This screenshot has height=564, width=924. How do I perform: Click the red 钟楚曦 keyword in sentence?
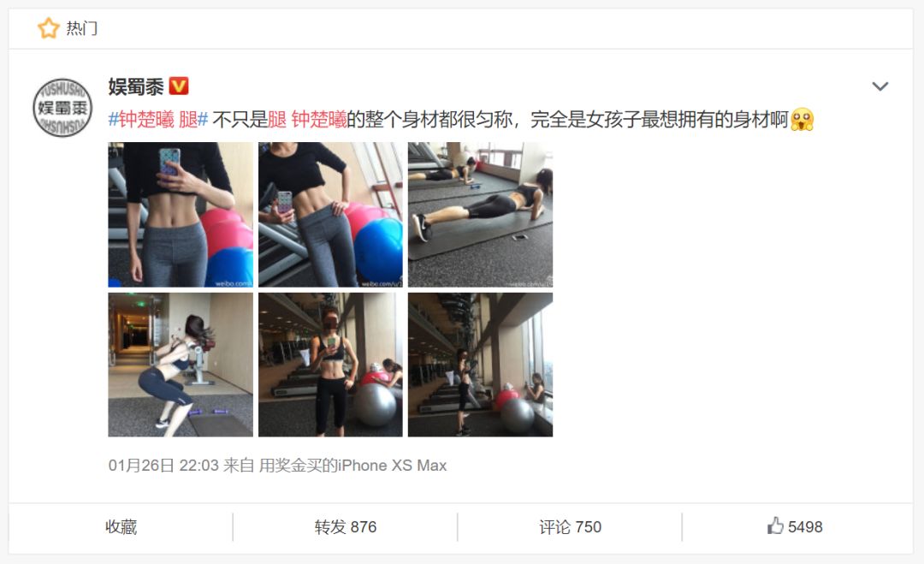click(319, 120)
